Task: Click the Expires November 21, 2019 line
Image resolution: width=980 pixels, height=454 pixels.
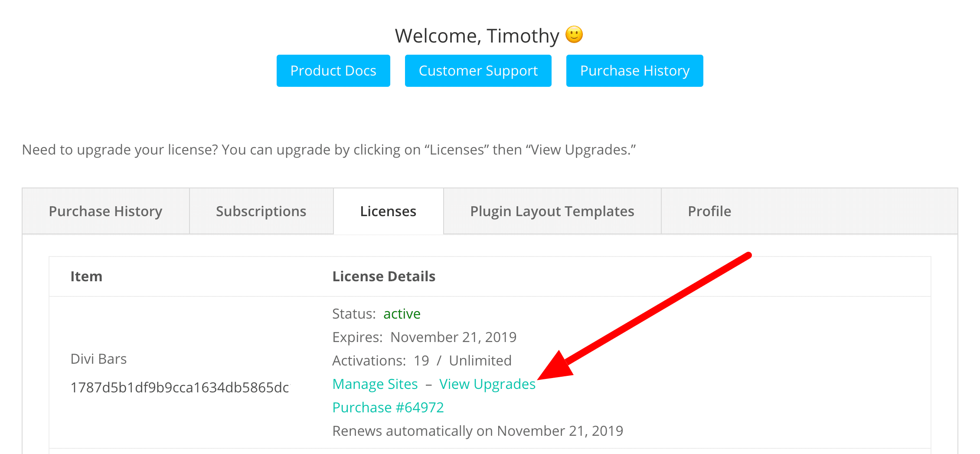Action: [x=424, y=337]
